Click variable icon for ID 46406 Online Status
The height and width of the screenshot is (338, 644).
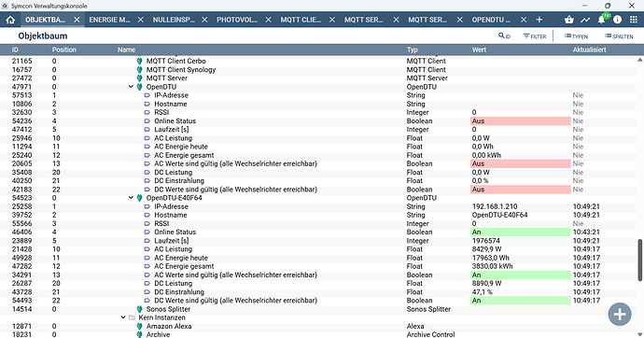click(x=147, y=232)
